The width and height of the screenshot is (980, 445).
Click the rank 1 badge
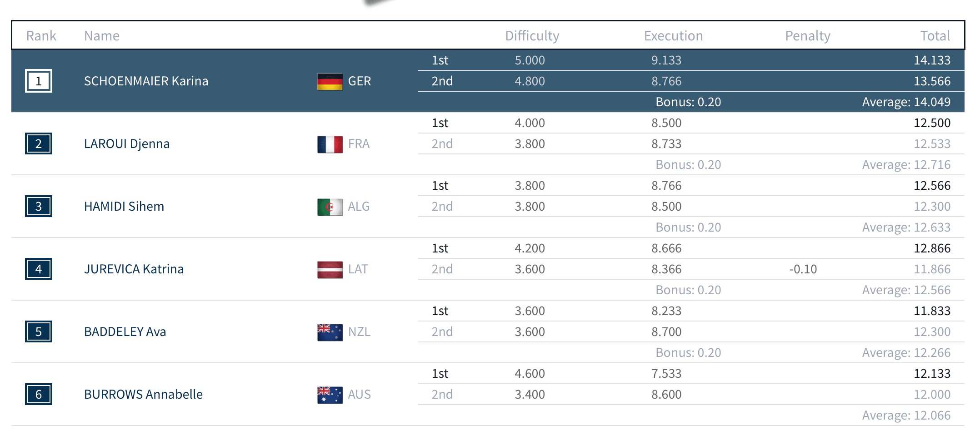(x=39, y=81)
